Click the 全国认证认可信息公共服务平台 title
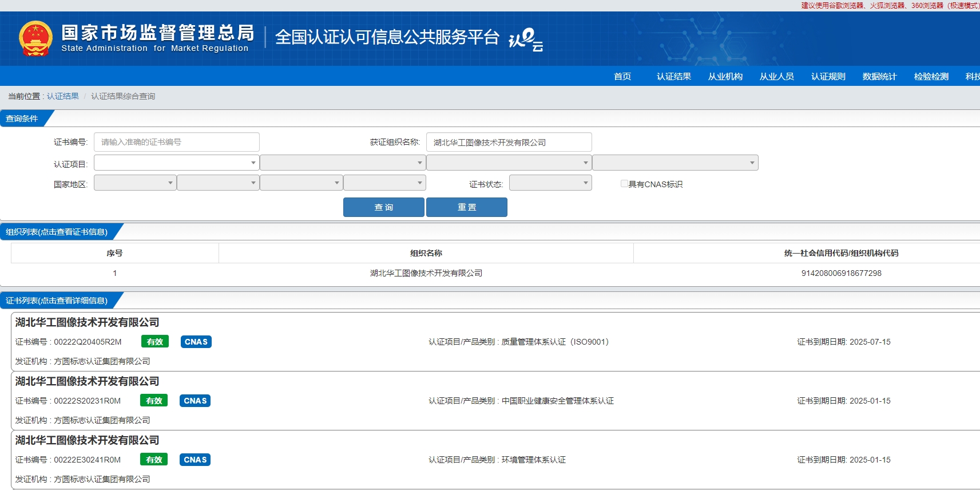The height and width of the screenshot is (490, 980). (x=387, y=37)
